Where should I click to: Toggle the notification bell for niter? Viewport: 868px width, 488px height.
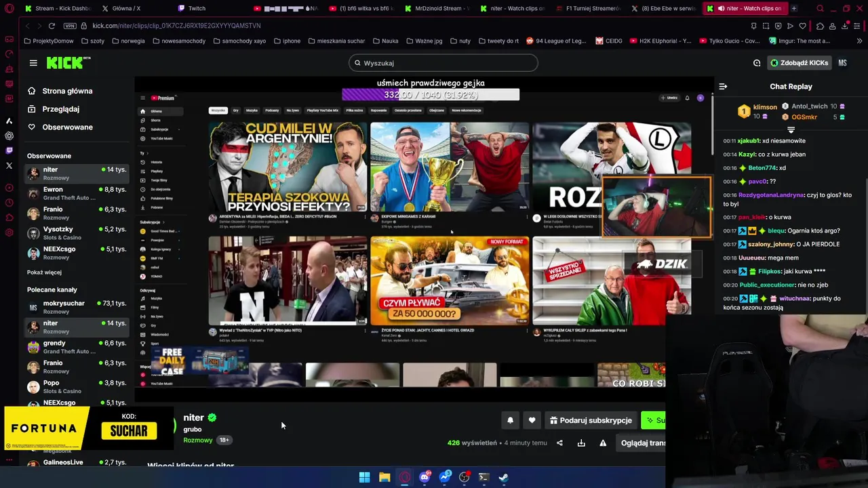point(510,420)
